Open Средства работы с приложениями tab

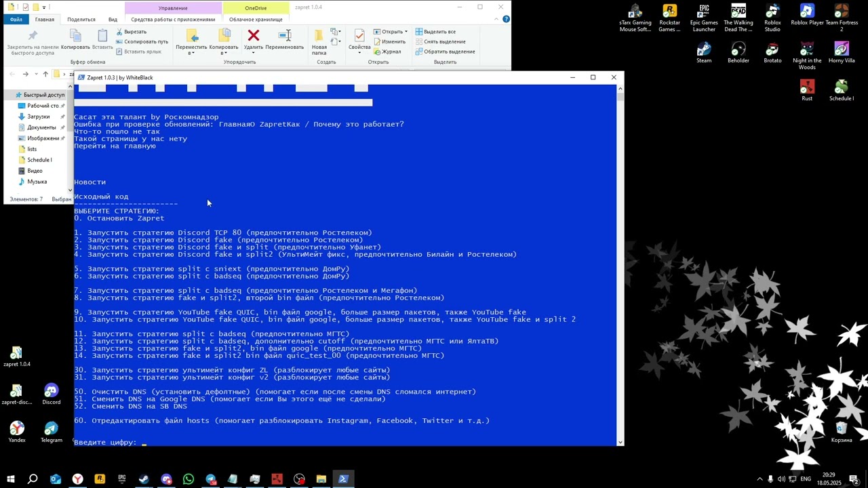172,19
